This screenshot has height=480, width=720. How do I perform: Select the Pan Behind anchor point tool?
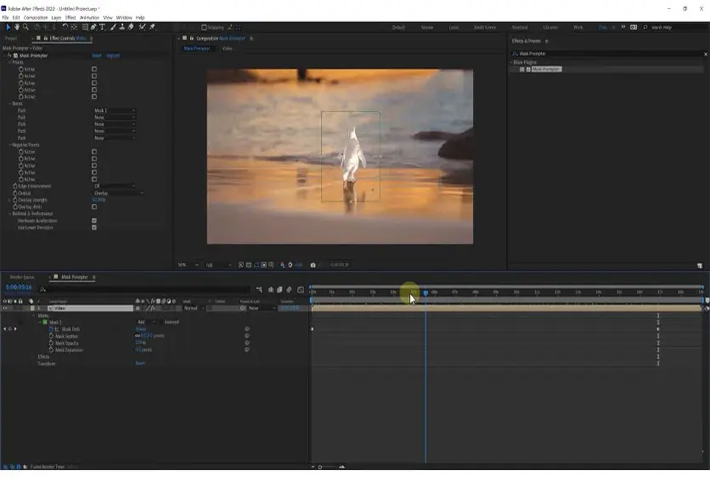coord(74,27)
